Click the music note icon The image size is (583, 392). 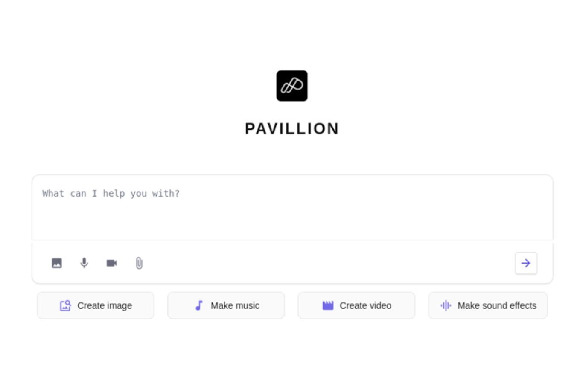[199, 305]
